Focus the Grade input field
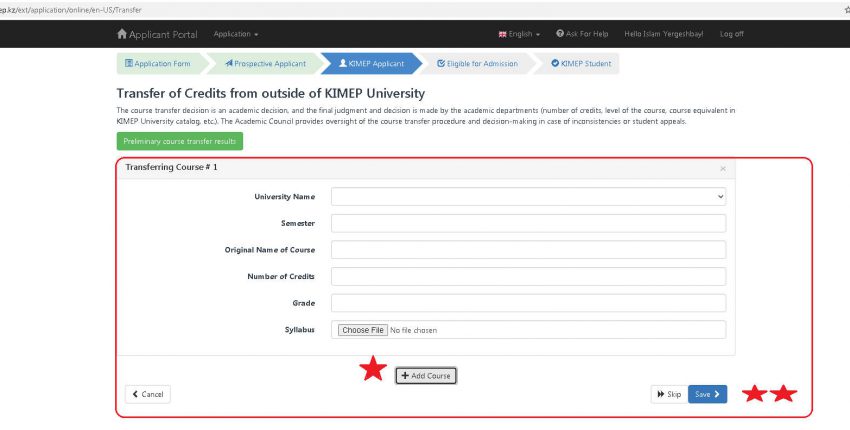The height and width of the screenshot is (430, 850). tap(529, 303)
